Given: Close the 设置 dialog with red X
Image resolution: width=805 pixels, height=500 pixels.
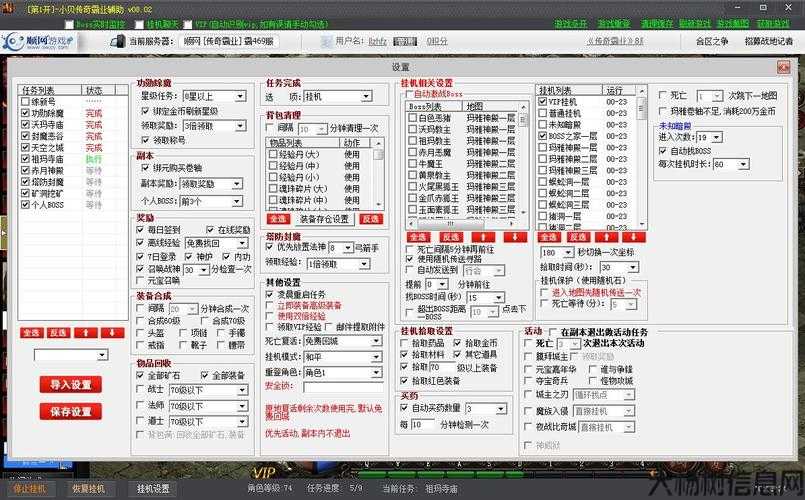Looking at the screenshot, I should click(x=783, y=67).
